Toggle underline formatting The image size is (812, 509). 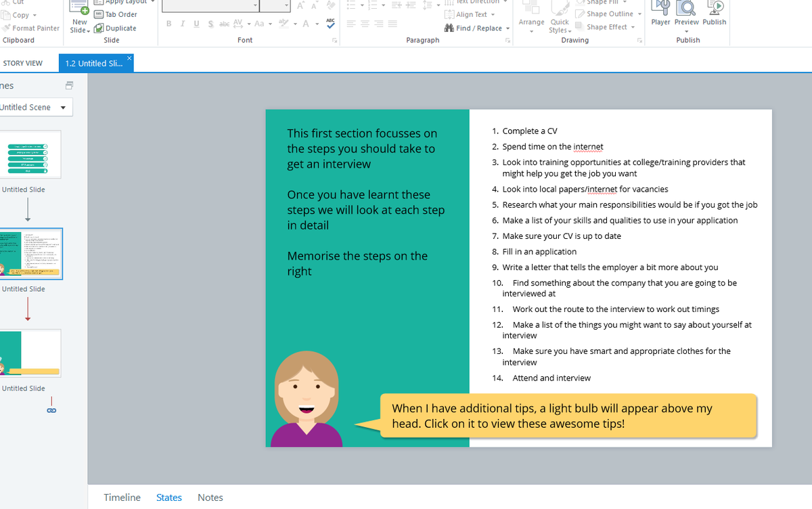point(196,24)
